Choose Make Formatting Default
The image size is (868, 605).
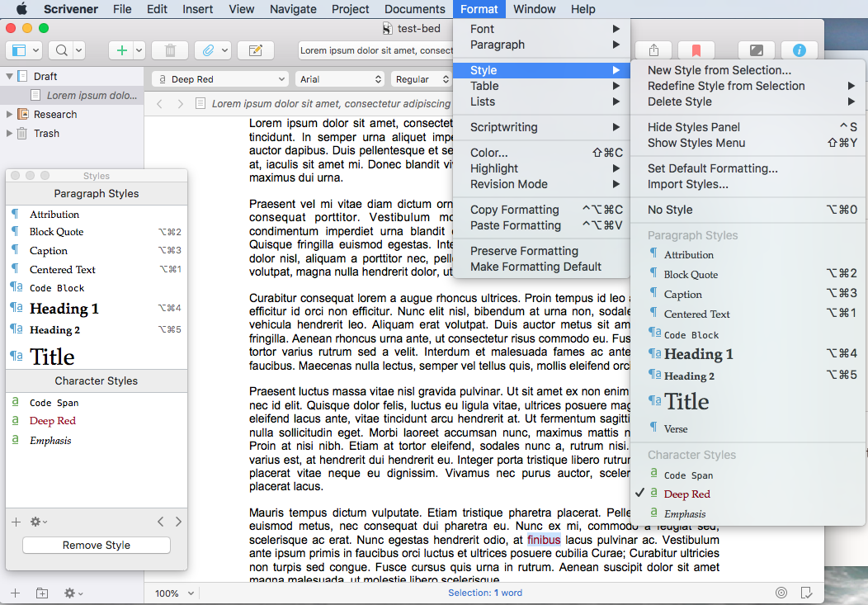pos(541,267)
